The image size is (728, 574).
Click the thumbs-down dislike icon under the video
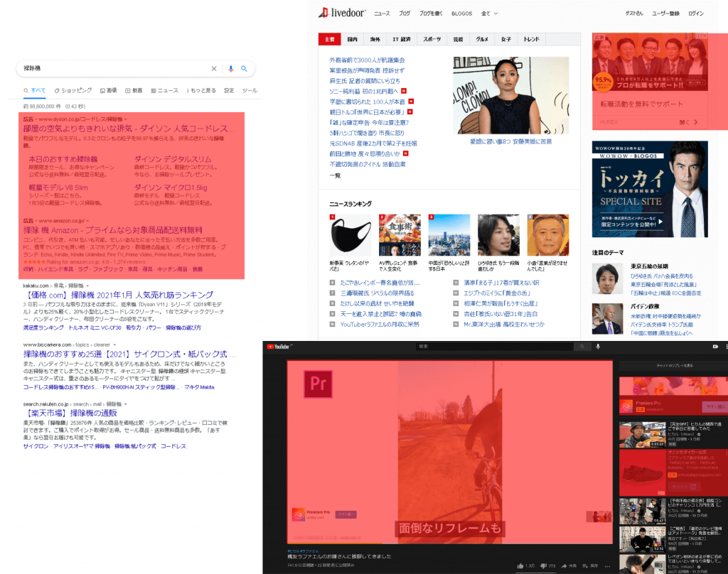(544, 566)
